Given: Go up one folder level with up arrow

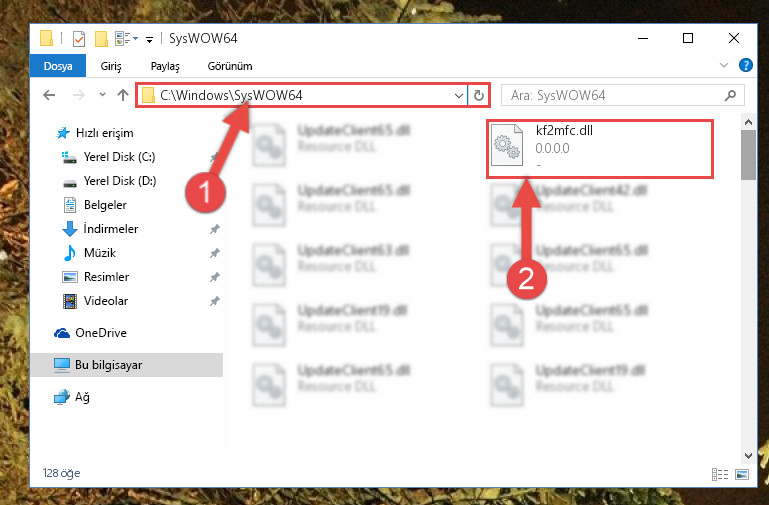Looking at the screenshot, I should pos(123,95).
